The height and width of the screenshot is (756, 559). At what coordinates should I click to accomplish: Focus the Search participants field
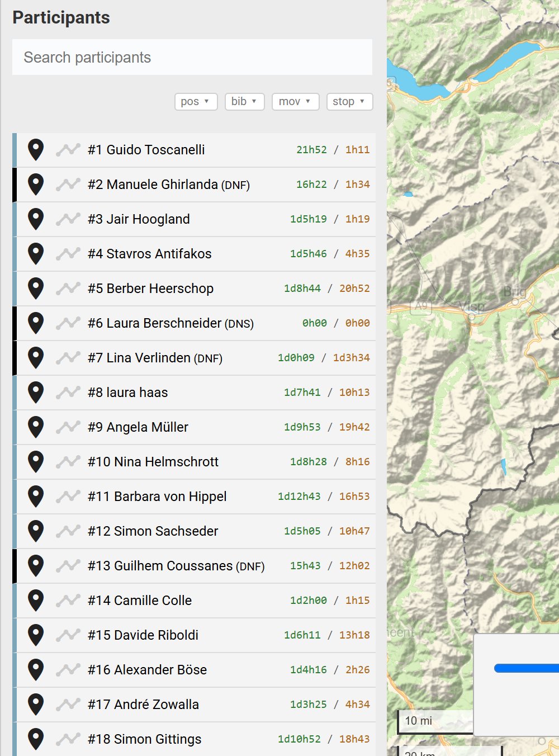point(192,57)
